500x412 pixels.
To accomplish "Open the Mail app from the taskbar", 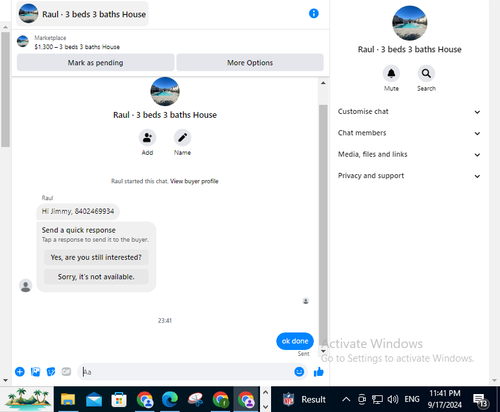I will [x=94, y=399].
